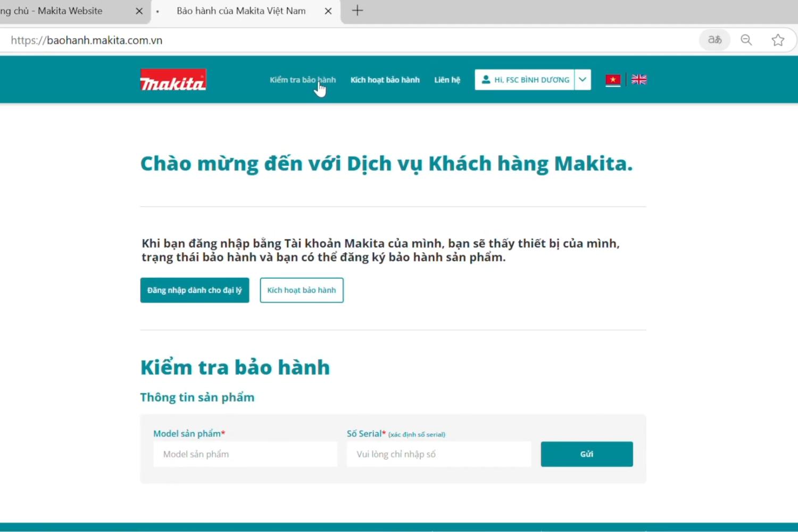The width and height of the screenshot is (798, 532).
Task: Click the Chào mừng welcome heading
Action: click(x=387, y=164)
